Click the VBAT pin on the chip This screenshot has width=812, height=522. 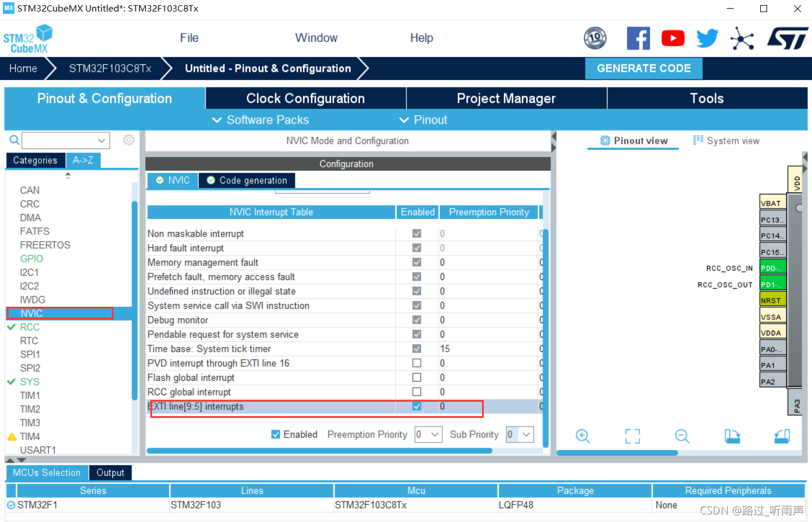(773, 203)
